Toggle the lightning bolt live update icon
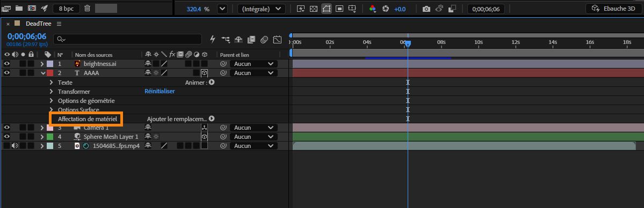 (x=212, y=39)
